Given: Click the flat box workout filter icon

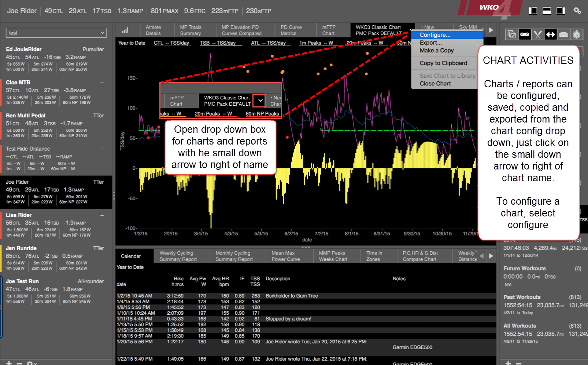Looking at the screenshot, I should coord(563,34).
